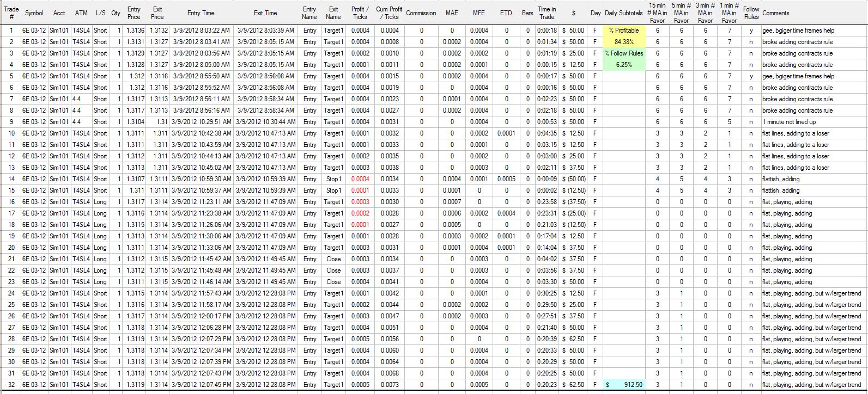Click the 3 min # MA in Favor header

click(706, 13)
